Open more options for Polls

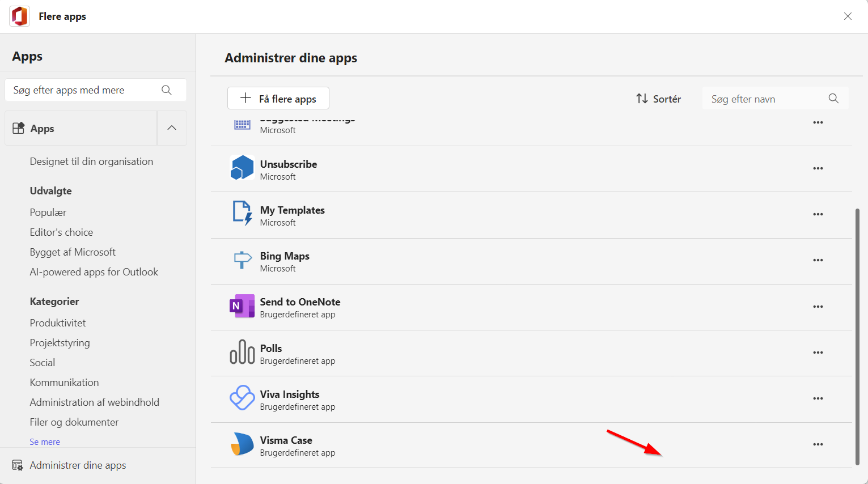pos(818,353)
